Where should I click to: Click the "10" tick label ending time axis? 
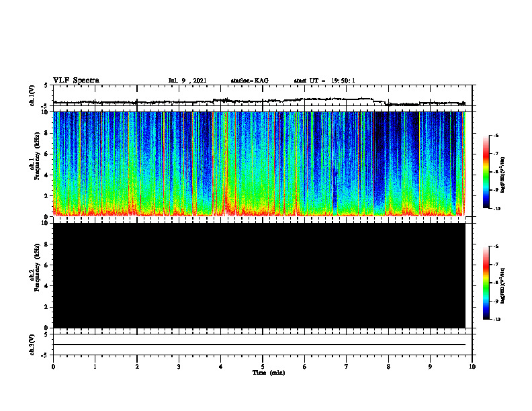[x=472, y=367]
